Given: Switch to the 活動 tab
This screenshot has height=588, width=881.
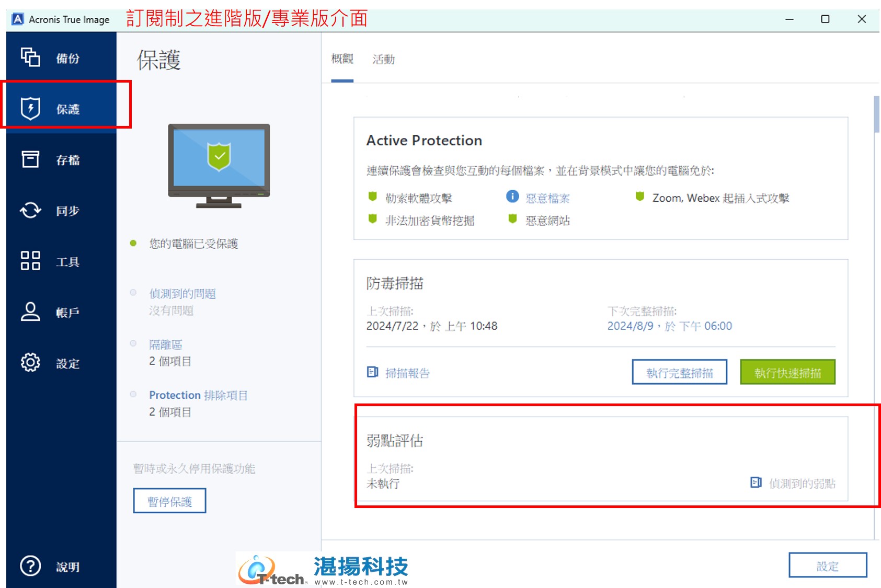Looking at the screenshot, I should [x=383, y=60].
